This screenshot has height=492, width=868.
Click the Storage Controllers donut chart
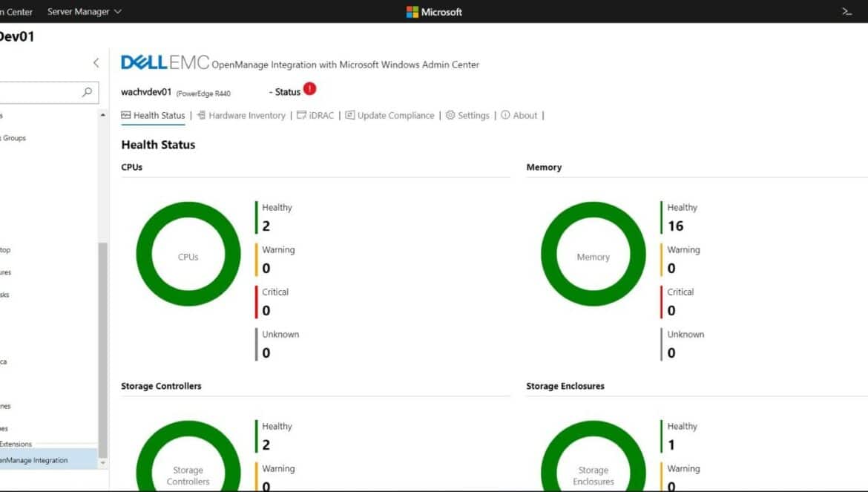click(188, 456)
